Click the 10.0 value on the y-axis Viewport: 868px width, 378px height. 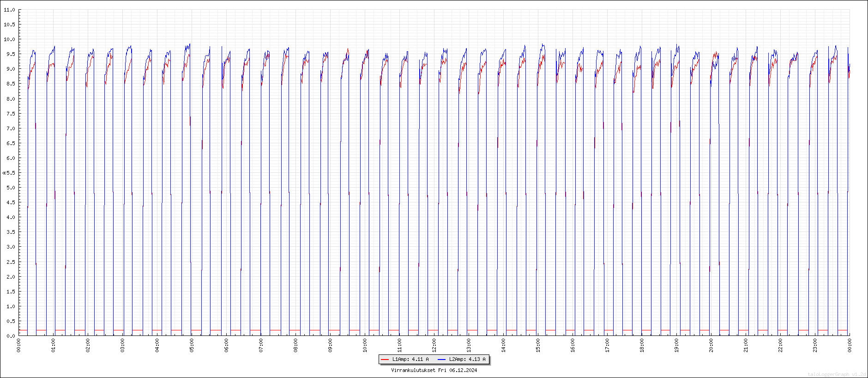point(9,39)
